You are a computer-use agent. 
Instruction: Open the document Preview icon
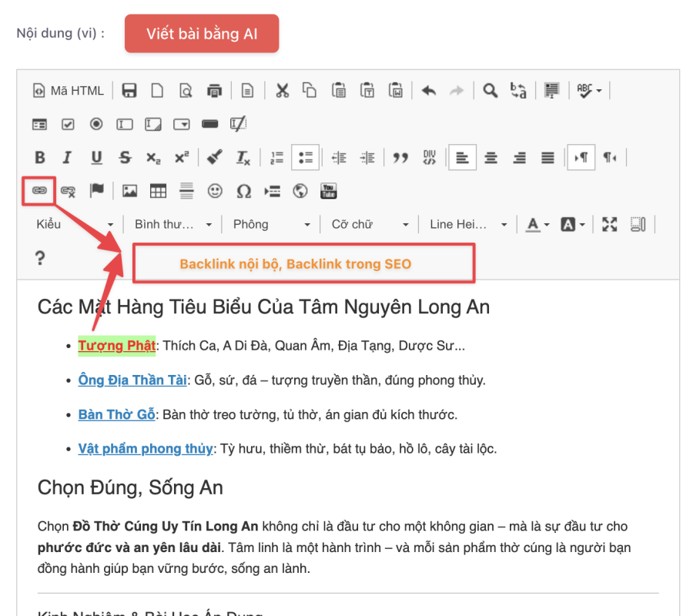[186, 91]
